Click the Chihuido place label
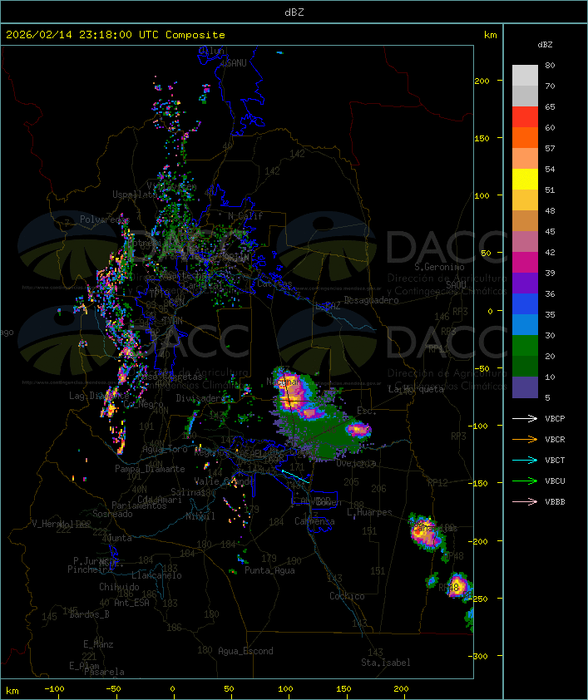This screenshot has width=588, height=700. coord(119,587)
